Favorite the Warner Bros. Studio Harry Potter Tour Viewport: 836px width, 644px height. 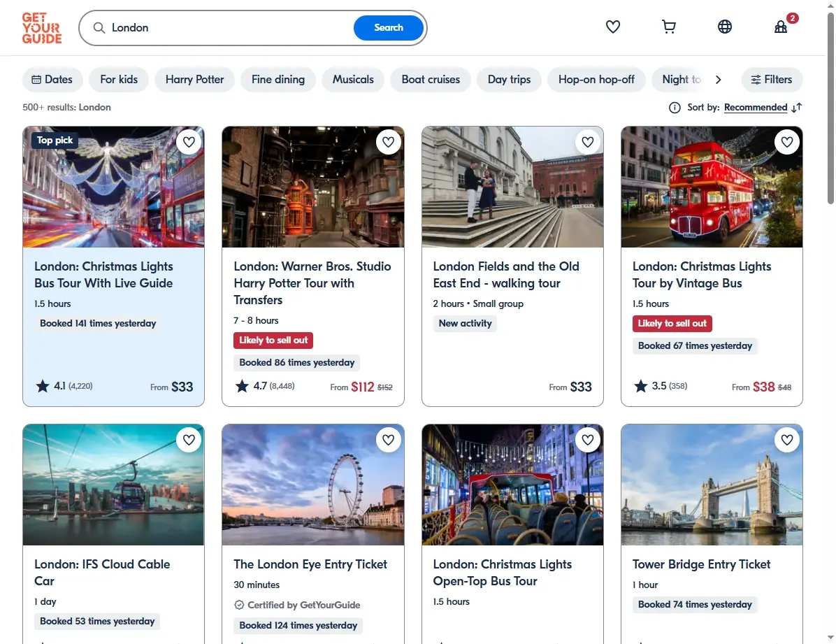click(x=388, y=142)
